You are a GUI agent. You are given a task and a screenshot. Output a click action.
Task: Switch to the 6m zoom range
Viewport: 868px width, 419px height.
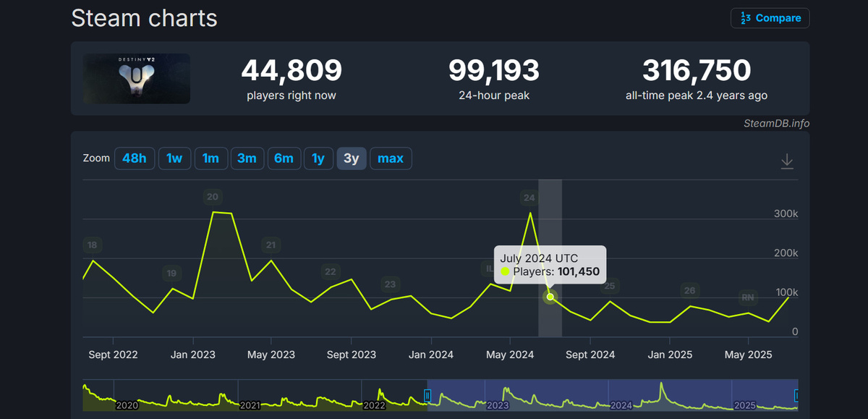coord(284,158)
